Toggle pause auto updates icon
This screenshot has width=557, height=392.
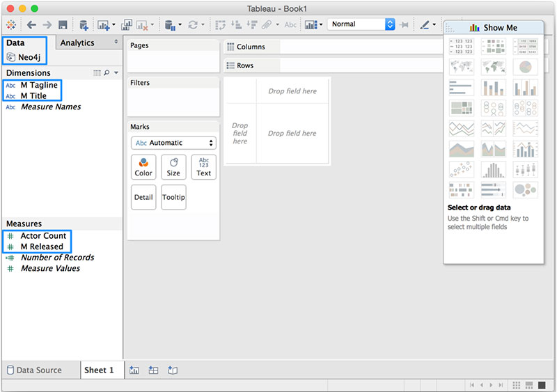[x=170, y=25]
